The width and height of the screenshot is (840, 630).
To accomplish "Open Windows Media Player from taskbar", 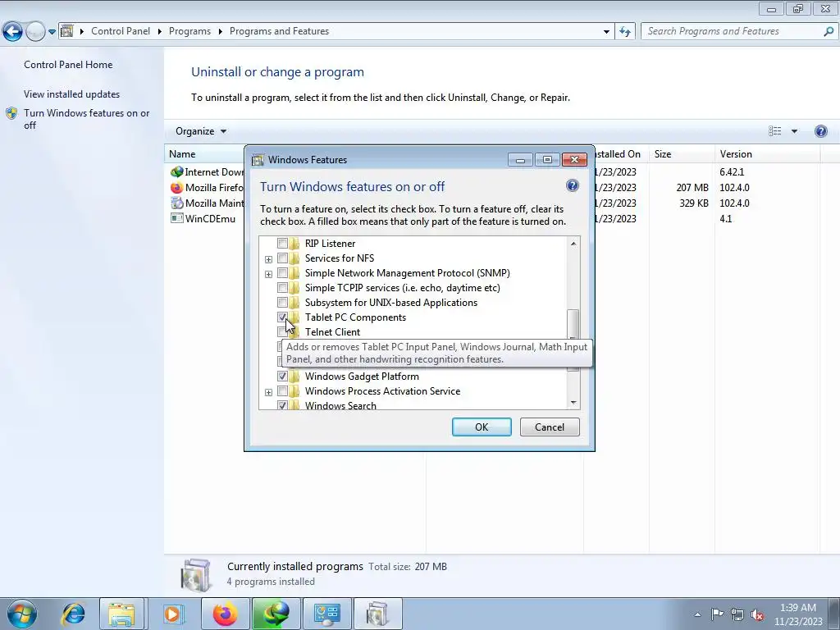I will pyautogui.click(x=172, y=614).
